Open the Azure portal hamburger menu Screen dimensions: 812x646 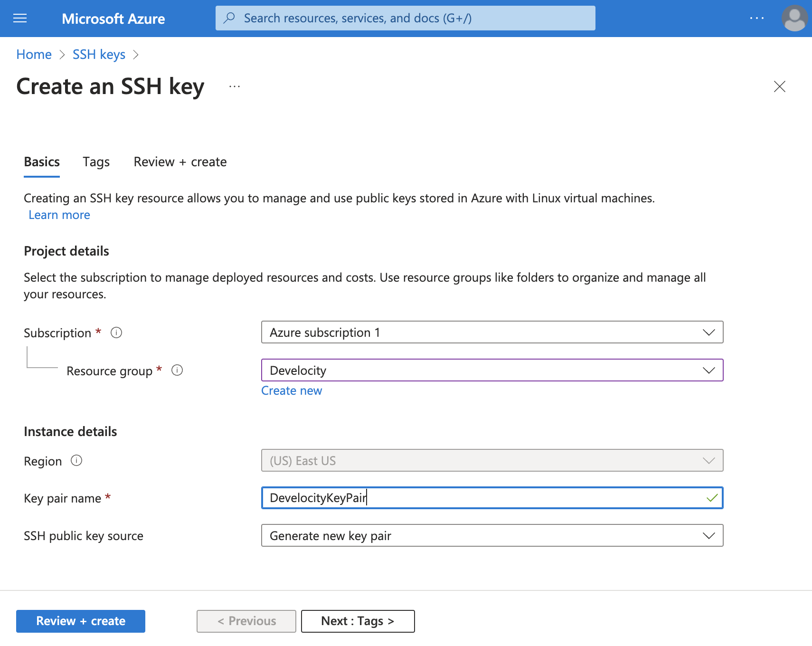coord(19,18)
